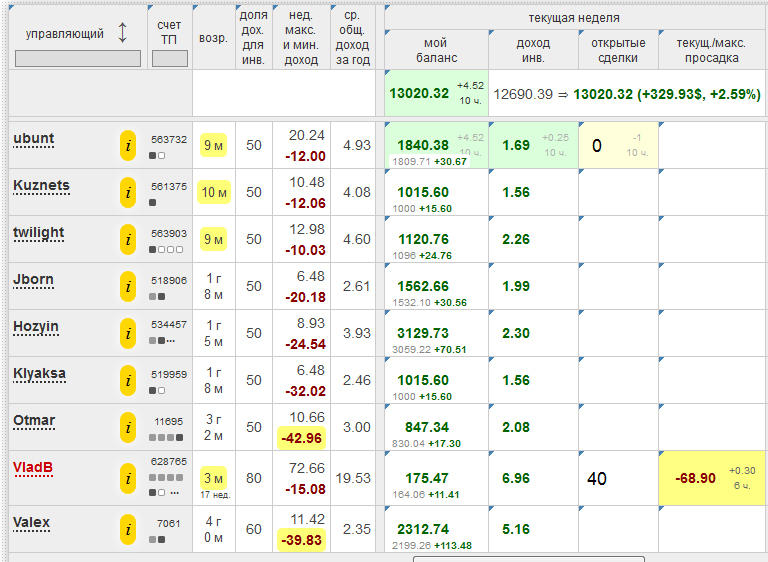Image resolution: width=768 pixels, height=562 pixels.
Task: Sort by возр. column header
Action: pyautogui.click(x=214, y=38)
